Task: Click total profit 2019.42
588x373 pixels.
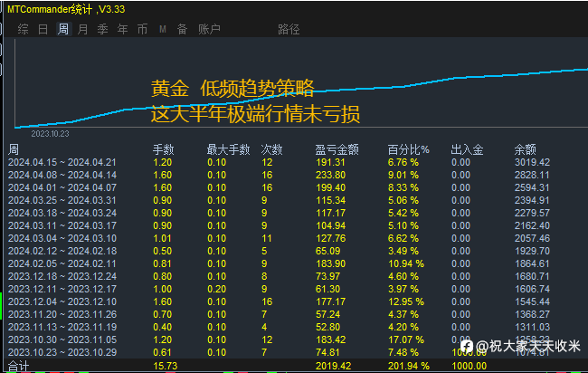Action: point(334,366)
